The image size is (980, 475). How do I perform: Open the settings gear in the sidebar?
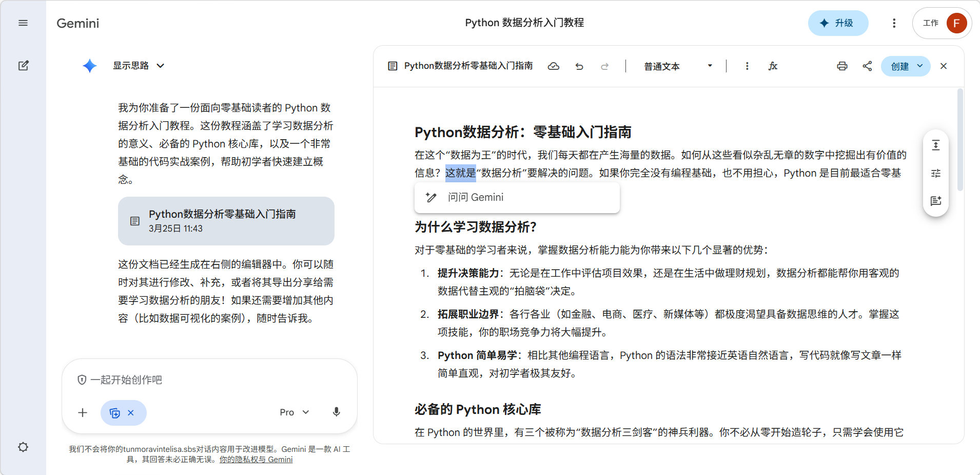pos(23,447)
